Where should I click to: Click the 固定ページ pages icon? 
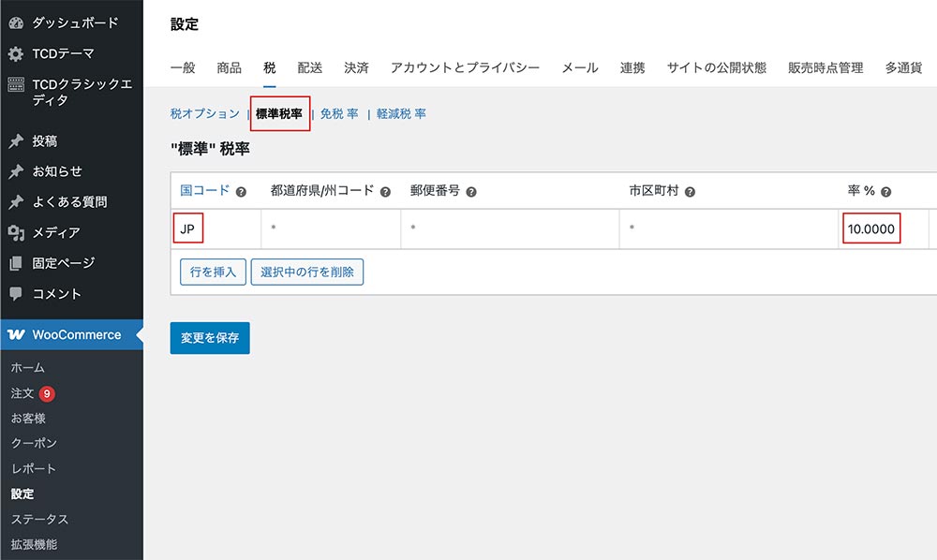pos(16,263)
